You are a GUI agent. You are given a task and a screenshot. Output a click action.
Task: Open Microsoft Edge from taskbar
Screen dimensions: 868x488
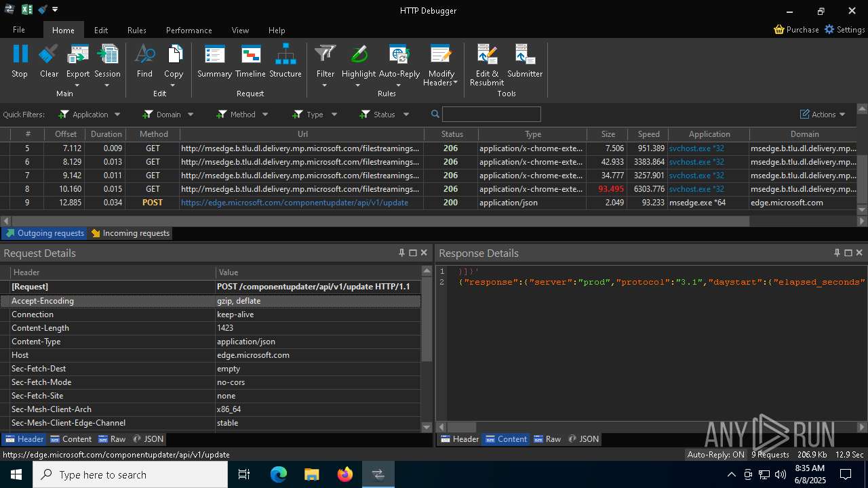coord(279,474)
